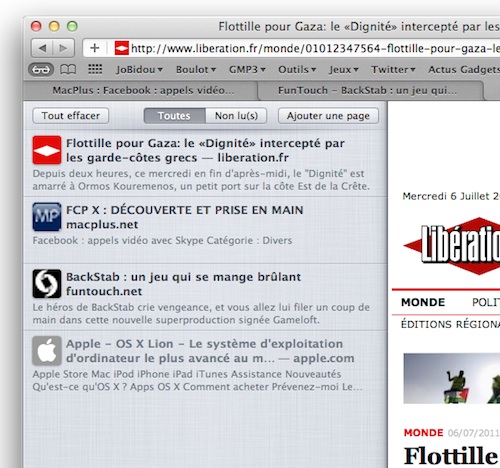Viewport: 500px width, 468px height.
Task: Open the Boulot bookmarks dropdown
Action: [196, 70]
